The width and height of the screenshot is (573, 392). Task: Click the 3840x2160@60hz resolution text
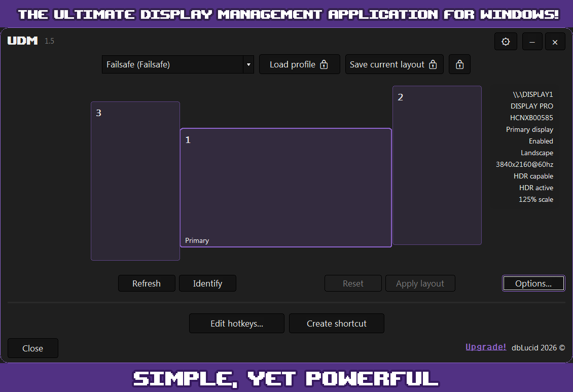(x=524, y=164)
